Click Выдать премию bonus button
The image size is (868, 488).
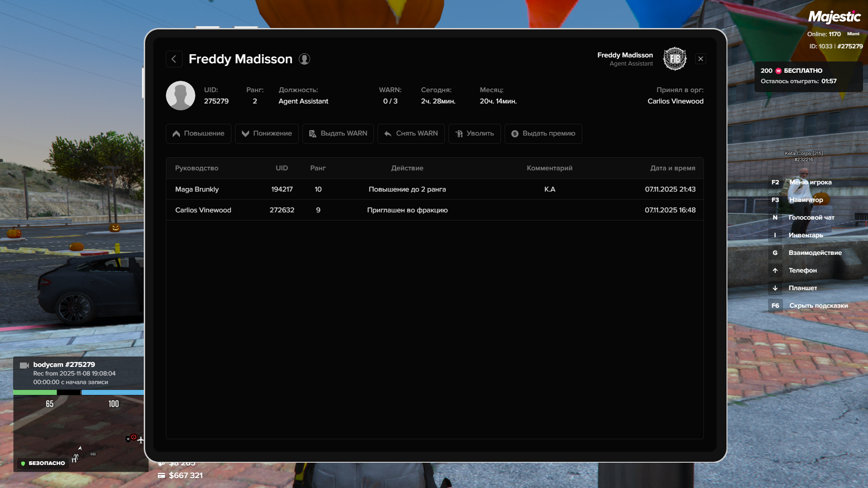point(543,133)
